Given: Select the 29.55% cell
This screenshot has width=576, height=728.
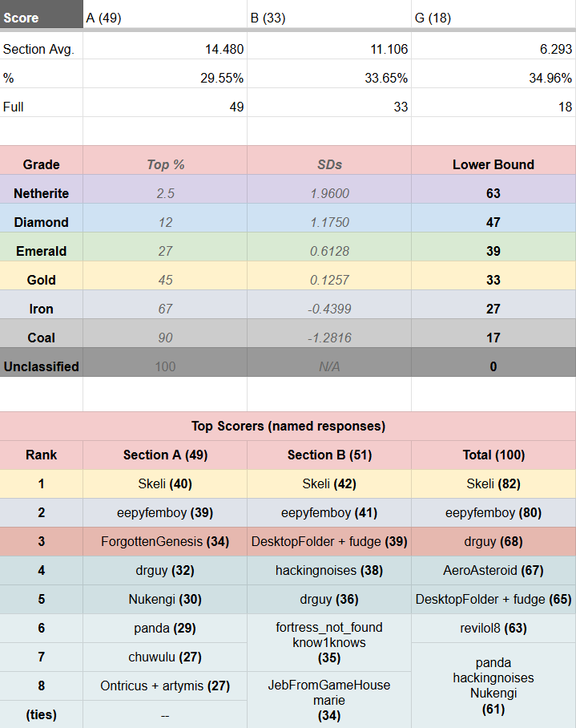Looking at the screenshot, I should pyautogui.click(x=165, y=74).
